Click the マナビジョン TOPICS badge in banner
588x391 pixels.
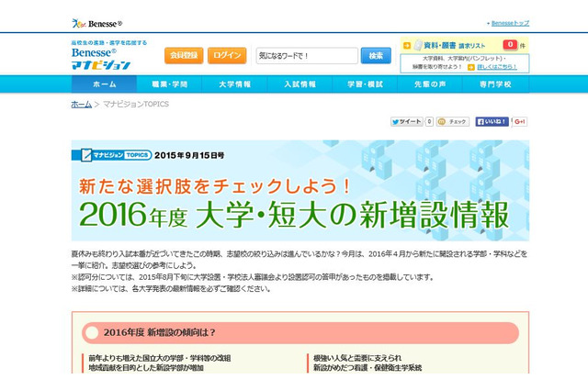pos(111,155)
